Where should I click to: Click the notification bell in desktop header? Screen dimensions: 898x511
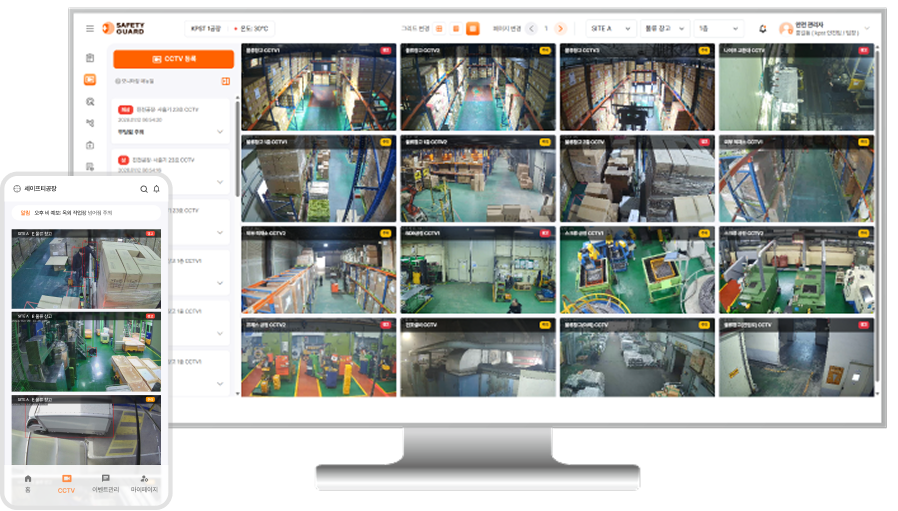click(763, 29)
